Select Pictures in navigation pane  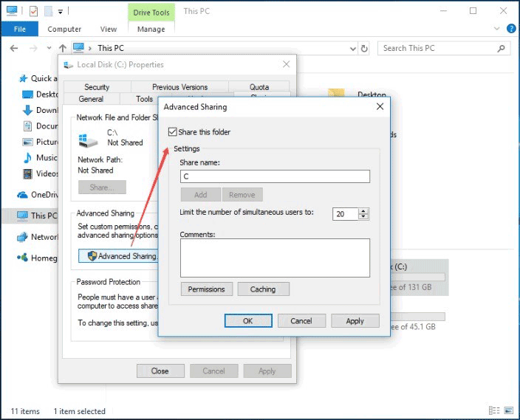40,142
